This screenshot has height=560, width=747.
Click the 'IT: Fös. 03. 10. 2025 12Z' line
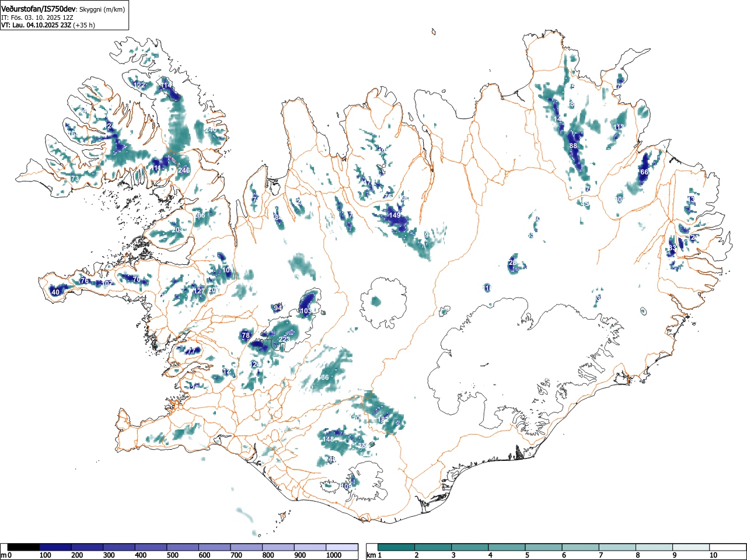pyautogui.click(x=37, y=17)
